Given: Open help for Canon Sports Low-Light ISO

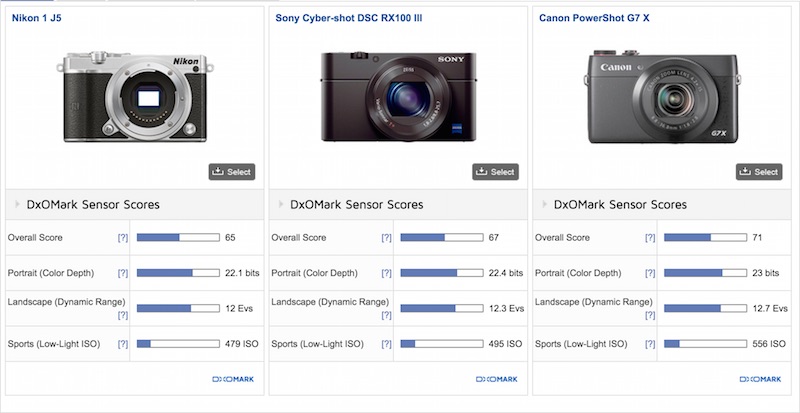Looking at the screenshot, I should [x=650, y=344].
